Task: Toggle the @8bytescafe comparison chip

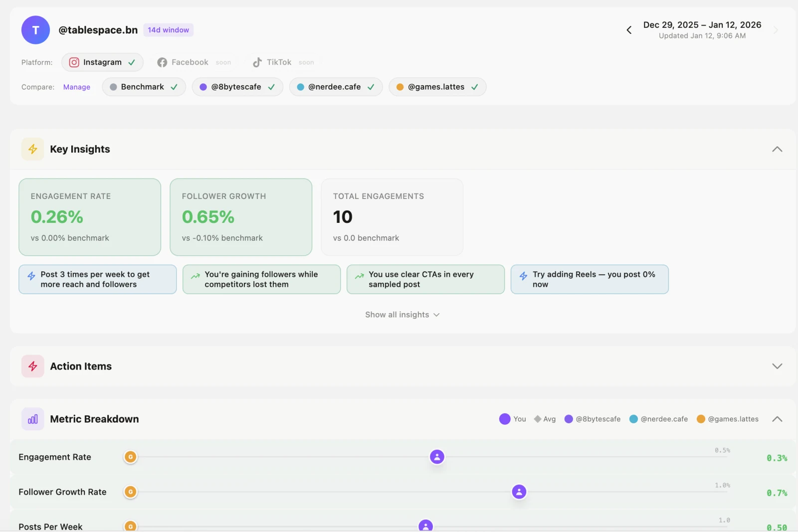Action: point(237,87)
